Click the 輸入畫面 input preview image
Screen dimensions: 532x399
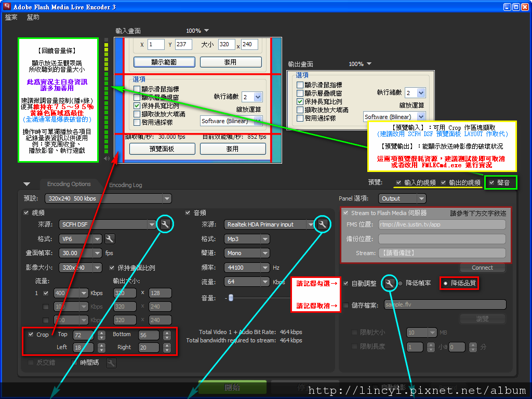tap(198, 100)
